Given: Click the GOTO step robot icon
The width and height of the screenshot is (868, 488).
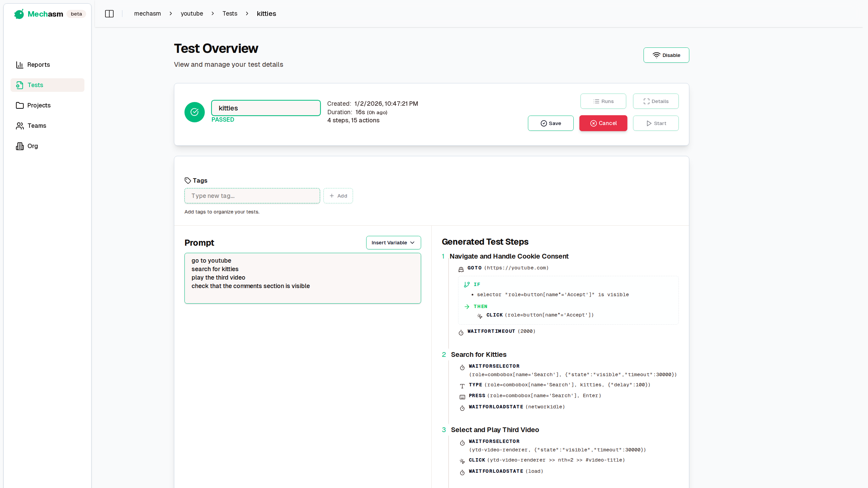Looking at the screenshot, I should point(461,269).
